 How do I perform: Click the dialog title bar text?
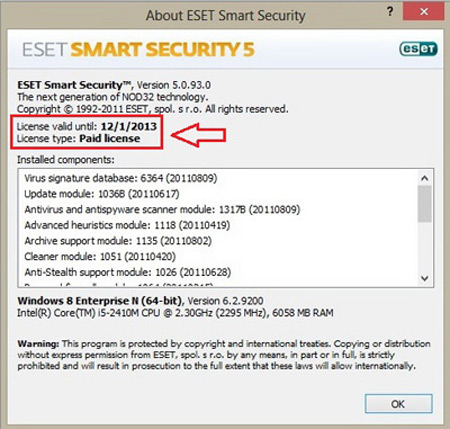click(226, 15)
